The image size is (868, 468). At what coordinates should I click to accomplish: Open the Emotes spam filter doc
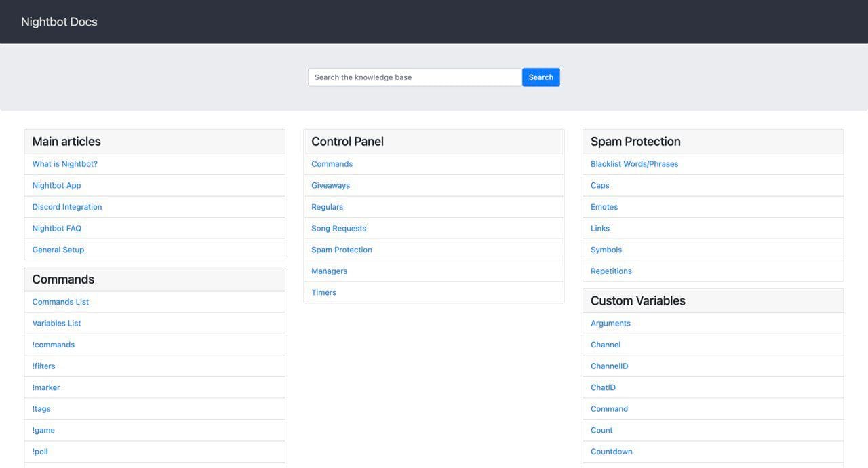pyautogui.click(x=604, y=207)
